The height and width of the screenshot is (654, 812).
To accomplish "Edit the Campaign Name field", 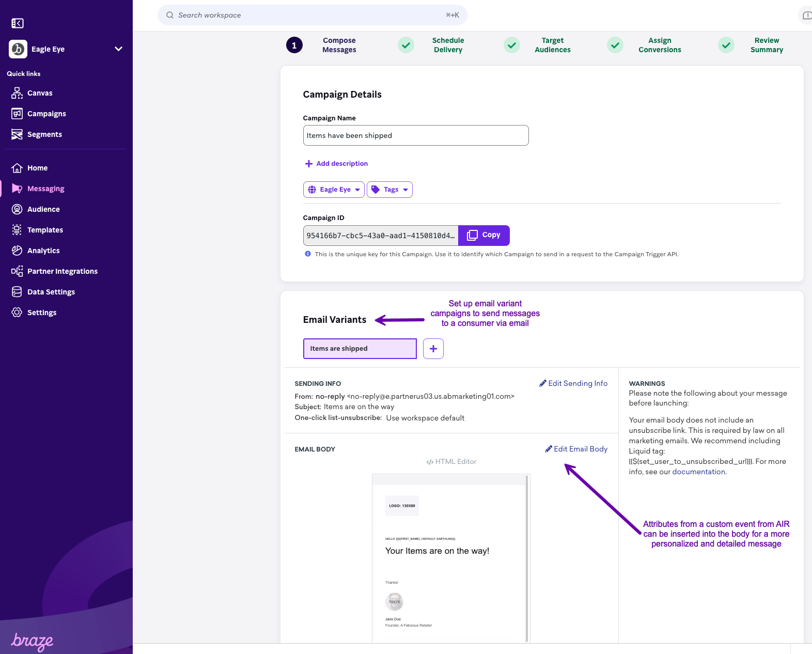I will pyautogui.click(x=416, y=135).
